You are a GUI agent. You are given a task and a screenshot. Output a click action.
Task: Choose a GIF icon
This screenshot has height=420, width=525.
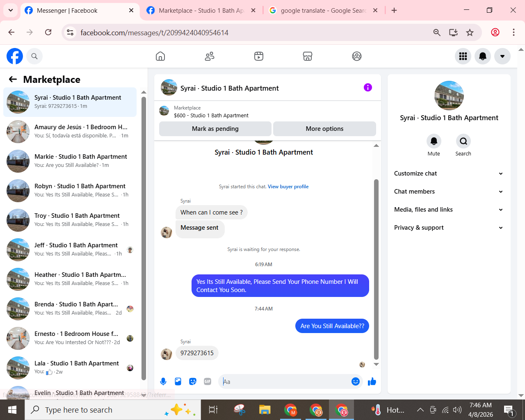[x=208, y=381]
